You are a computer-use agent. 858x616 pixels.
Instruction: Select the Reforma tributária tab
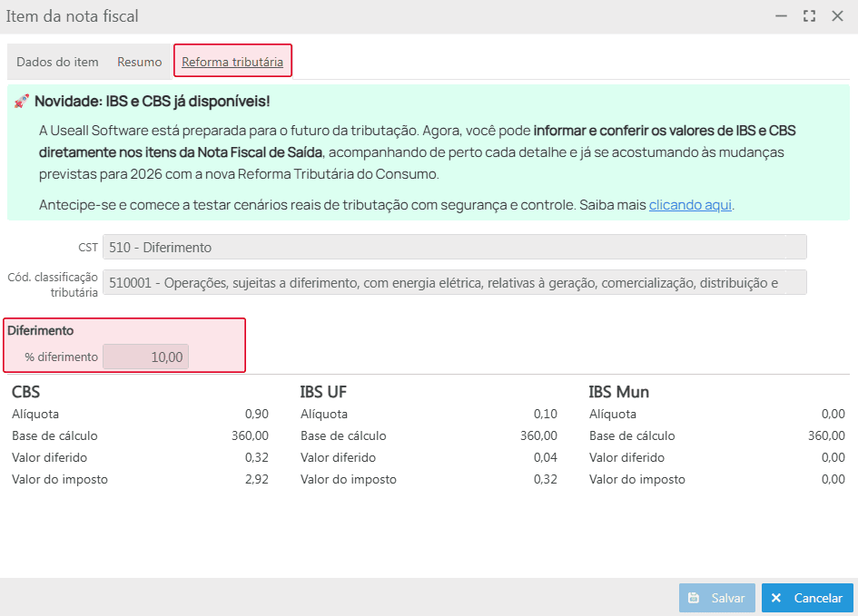[x=232, y=62]
